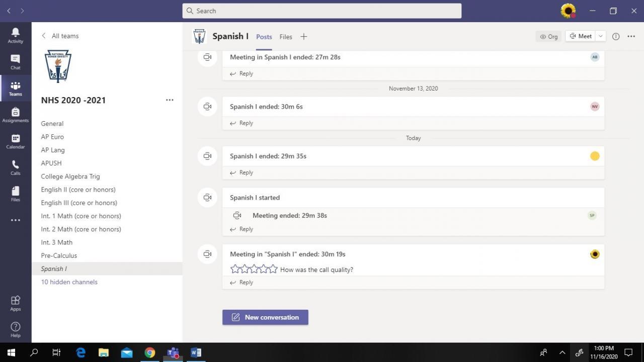Go back to All teams
Image resolution: width=644 pixels, height=362 pixels.
60,36
